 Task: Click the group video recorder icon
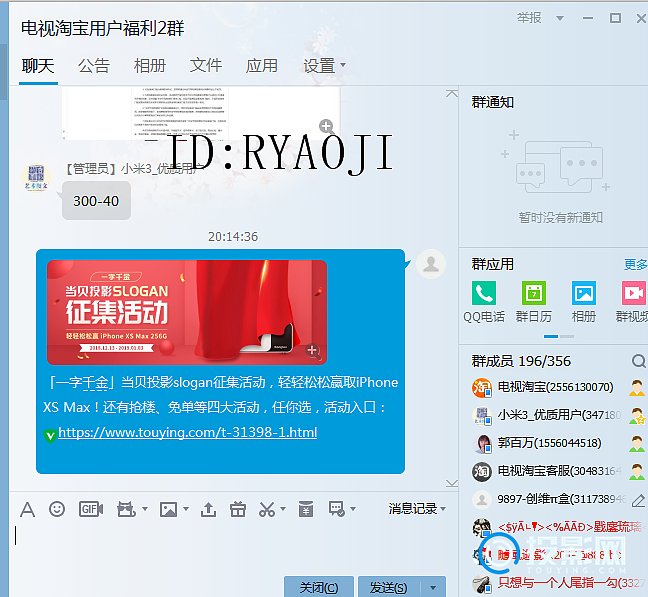click(126, 509)
